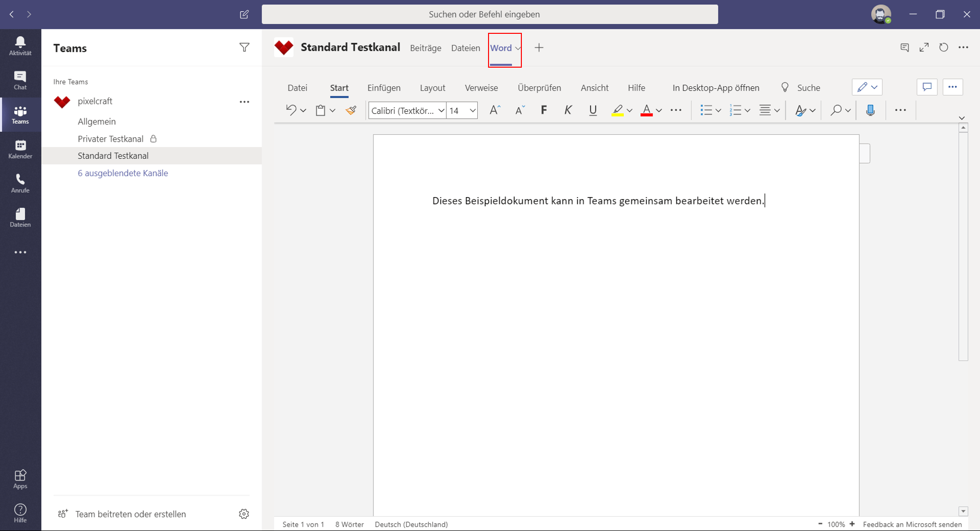
Task: Switch to the Layout ribbon tab
Action: (x=433, y=88)
